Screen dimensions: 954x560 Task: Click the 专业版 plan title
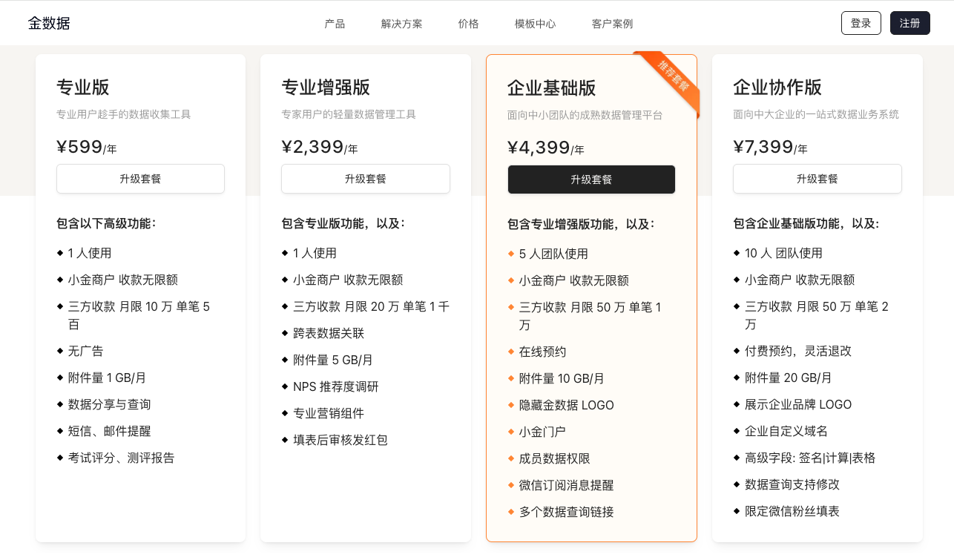click(83, 88)
